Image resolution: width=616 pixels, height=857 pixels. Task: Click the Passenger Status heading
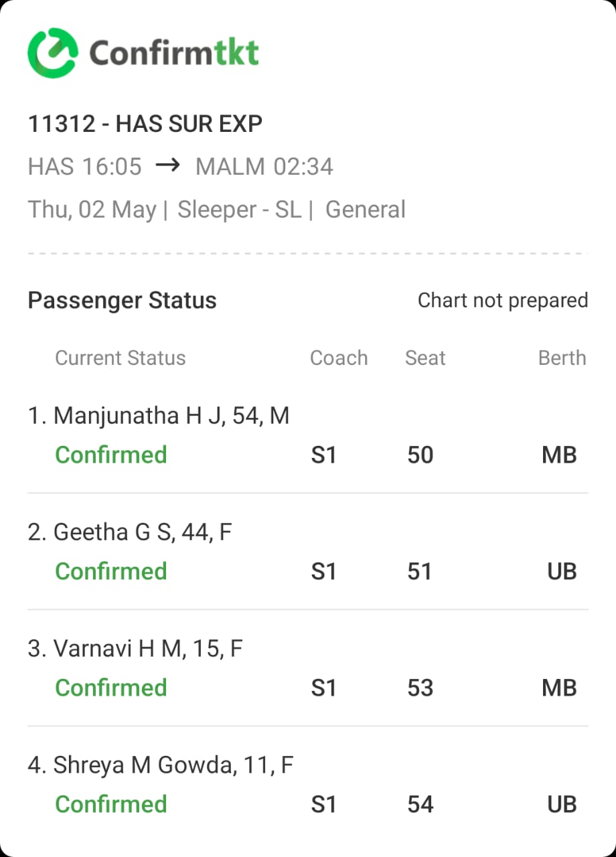[122, 301]
